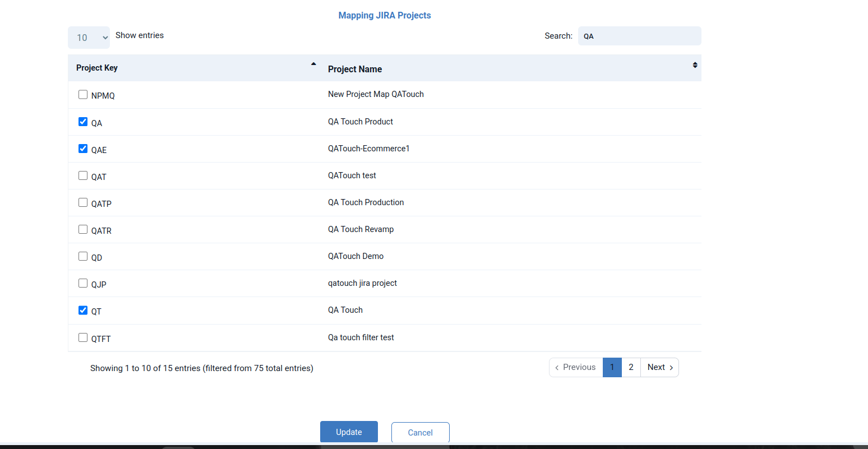Go to page 2 of results
The width and height of the screenshot is (868, 449).
coord(631,367)
